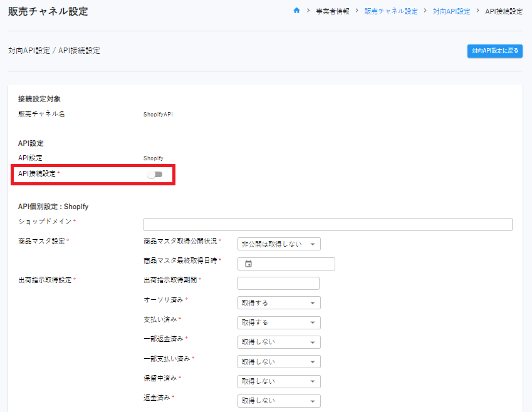Click API接続設定 in the breadcrumb
This screenshot has height=412, width=532.
click(504, 11)
